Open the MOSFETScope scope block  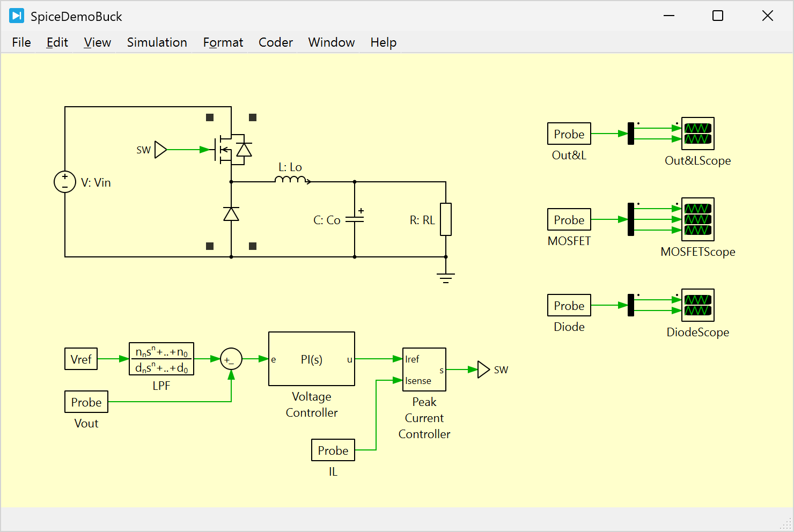coord(697,219)
